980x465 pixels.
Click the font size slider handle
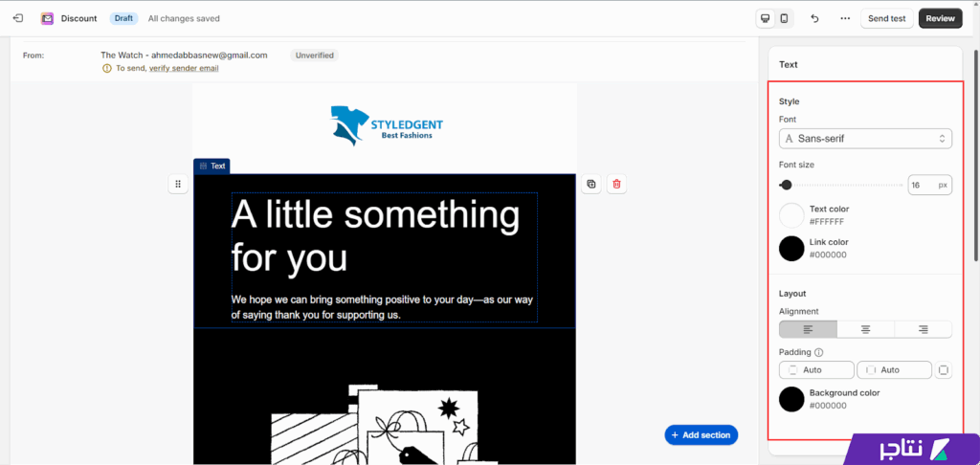(x=786, y=185)
